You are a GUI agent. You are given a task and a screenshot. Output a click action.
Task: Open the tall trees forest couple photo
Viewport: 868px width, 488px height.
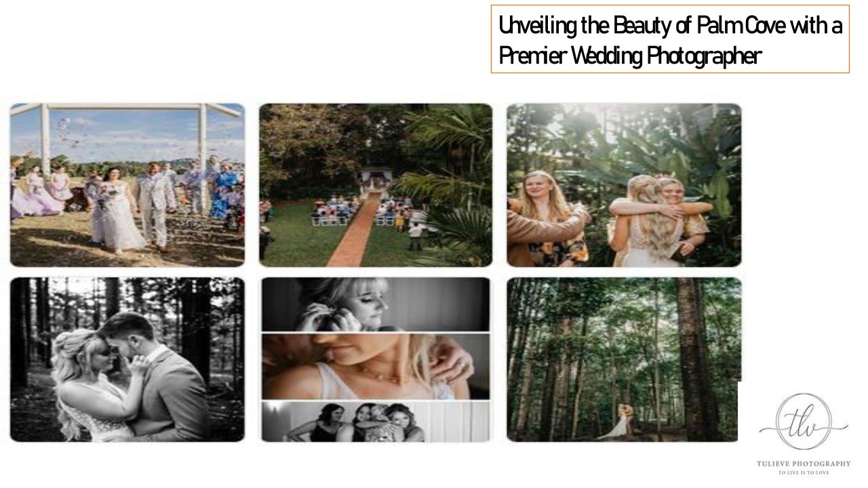tap(624, 359)
